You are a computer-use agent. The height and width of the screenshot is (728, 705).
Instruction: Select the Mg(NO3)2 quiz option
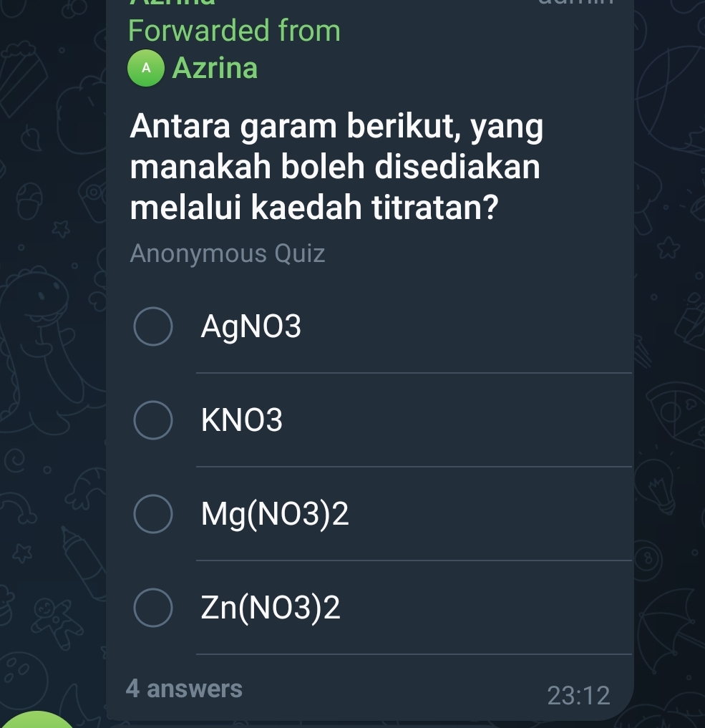click(x=275, y=514)
